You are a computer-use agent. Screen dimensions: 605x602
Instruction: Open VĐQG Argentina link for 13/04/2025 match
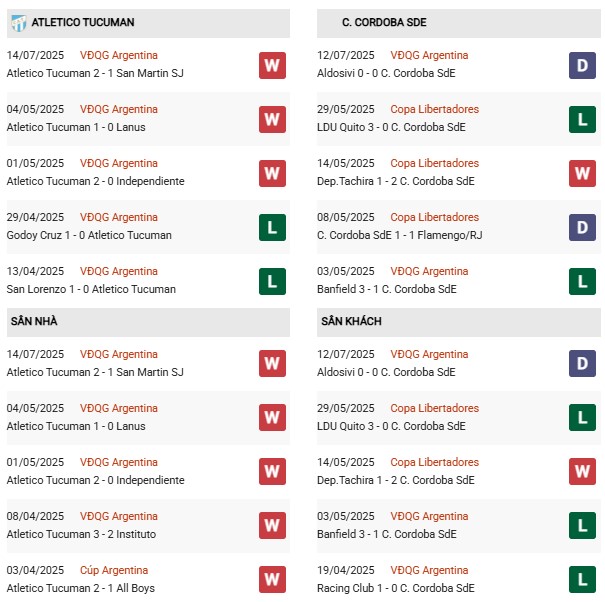[119, 271]
